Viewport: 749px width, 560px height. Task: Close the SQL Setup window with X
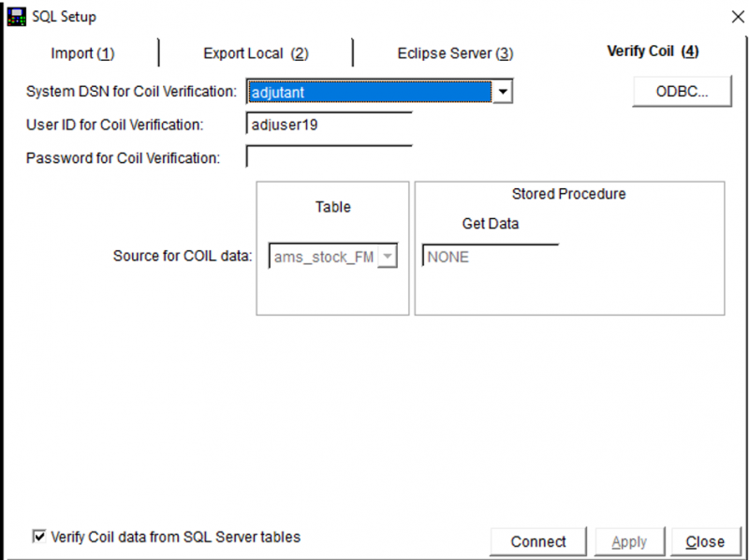pos(737,17)
